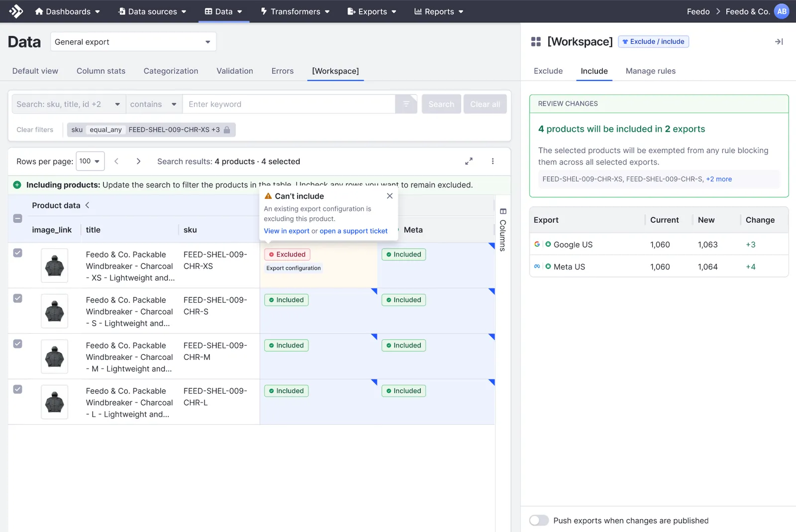Expand the table to fullscreen

click(x=469, y=161)
